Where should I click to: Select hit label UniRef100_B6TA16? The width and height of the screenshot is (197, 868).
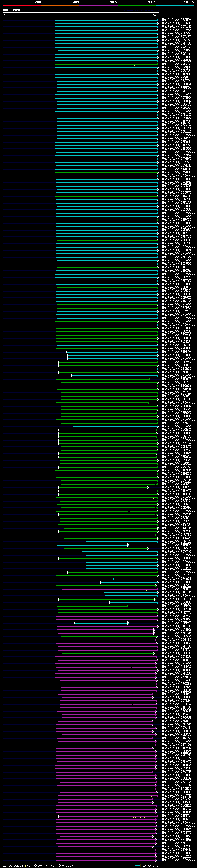[177, 94]
